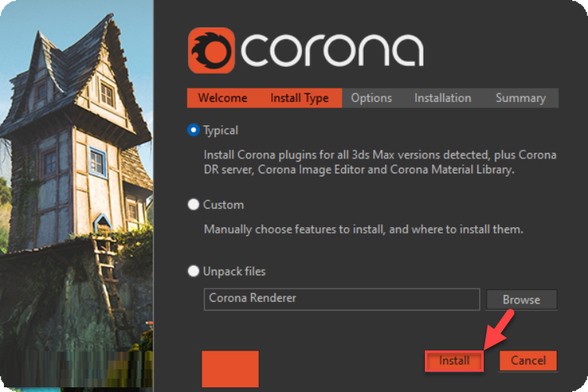Choose the Custom install radio option

[194, 205]
